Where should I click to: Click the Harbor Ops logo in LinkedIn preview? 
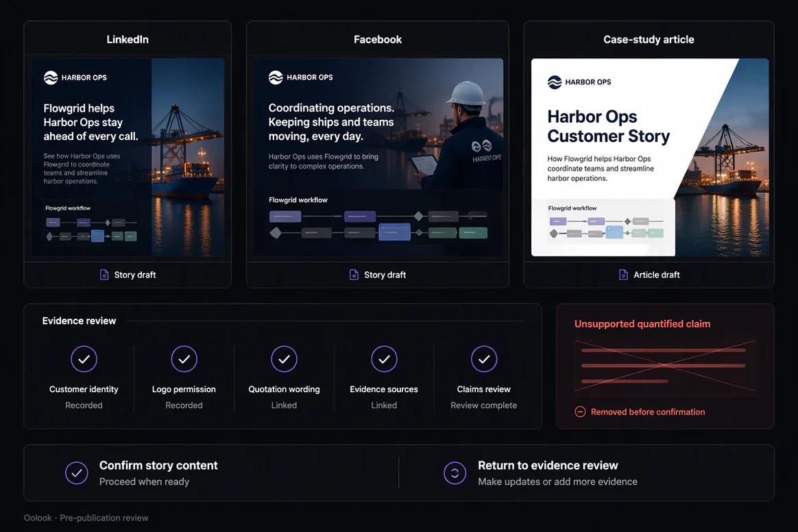(75, 78)
